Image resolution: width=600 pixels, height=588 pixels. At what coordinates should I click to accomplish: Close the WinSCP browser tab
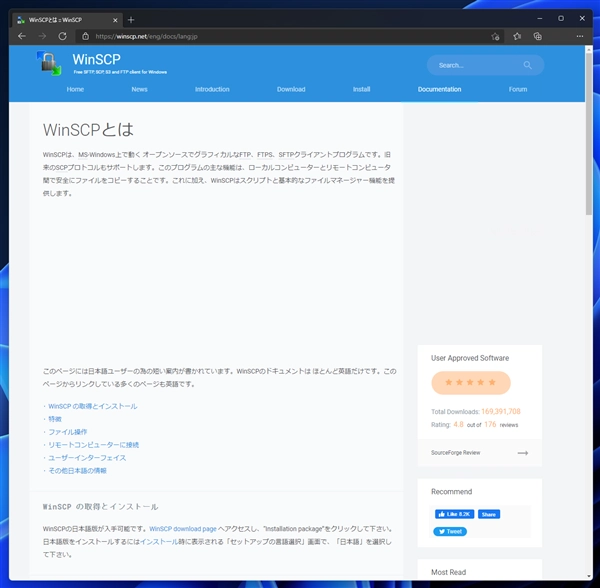(x=115, y=20)
